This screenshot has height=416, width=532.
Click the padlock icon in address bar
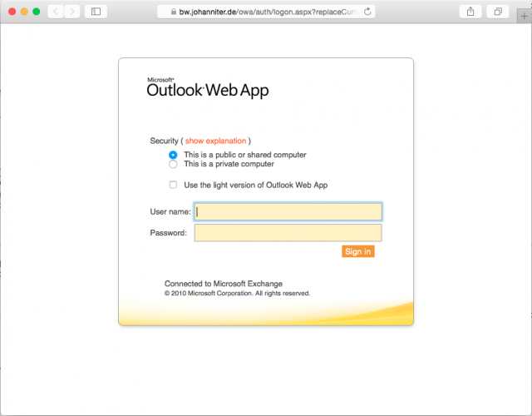[174, 12]
